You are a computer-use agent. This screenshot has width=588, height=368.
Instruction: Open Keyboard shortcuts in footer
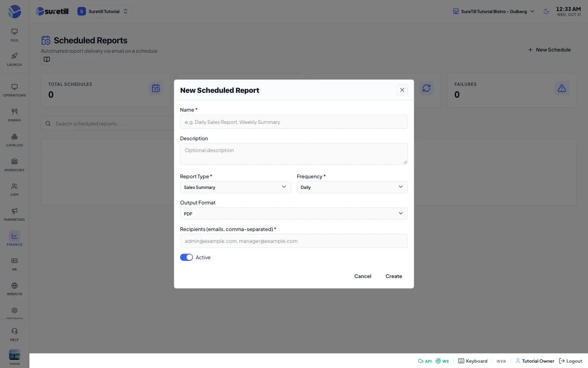click(x=473, y=361)
